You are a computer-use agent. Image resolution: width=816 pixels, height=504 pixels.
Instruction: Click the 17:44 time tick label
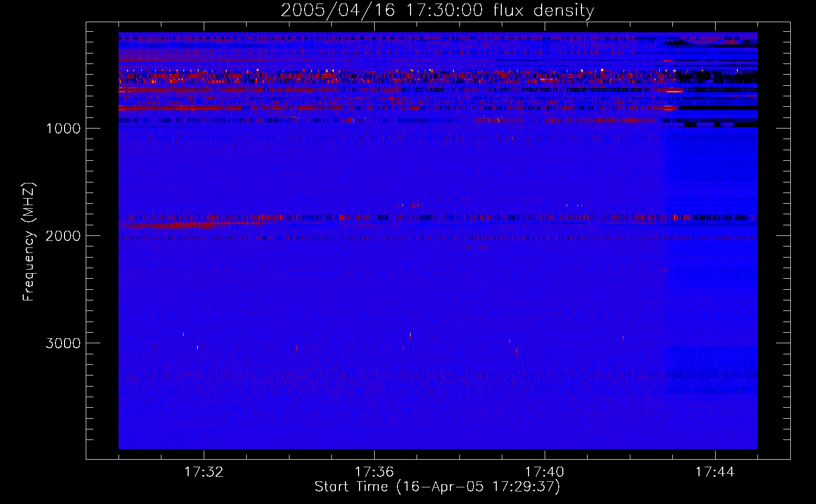coord(715,472)
